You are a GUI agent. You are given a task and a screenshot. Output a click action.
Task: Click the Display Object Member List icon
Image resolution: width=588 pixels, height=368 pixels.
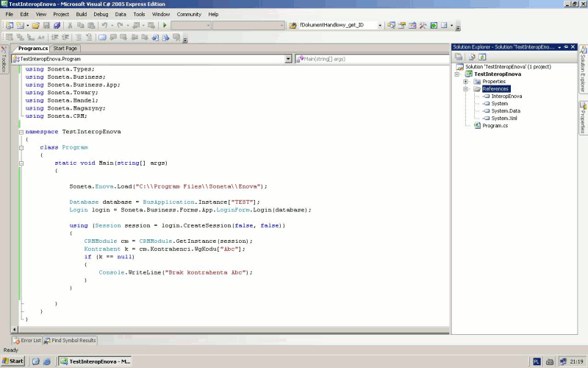[10, 38]
